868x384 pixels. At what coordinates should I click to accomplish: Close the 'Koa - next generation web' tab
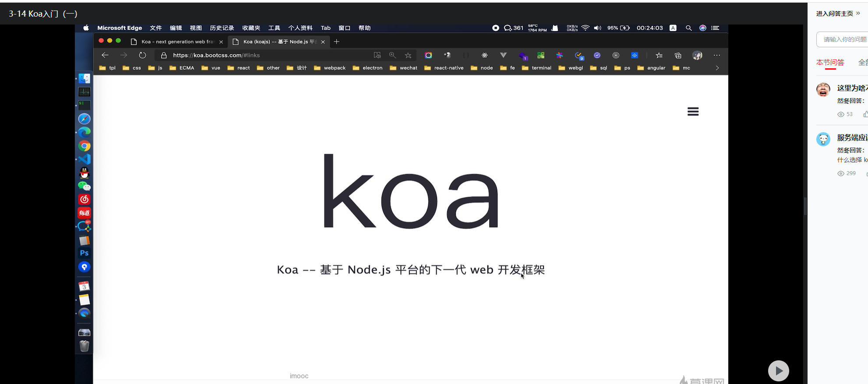tap(221, 42)
